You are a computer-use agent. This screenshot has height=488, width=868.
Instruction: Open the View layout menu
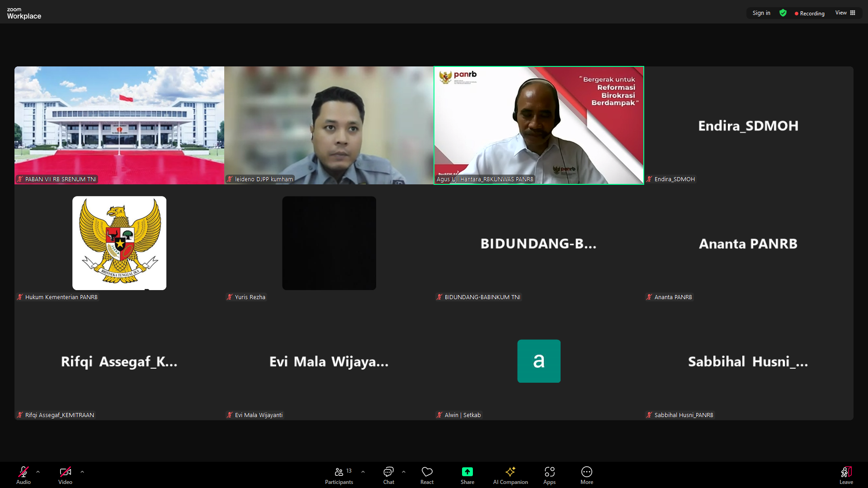[845, 13]
